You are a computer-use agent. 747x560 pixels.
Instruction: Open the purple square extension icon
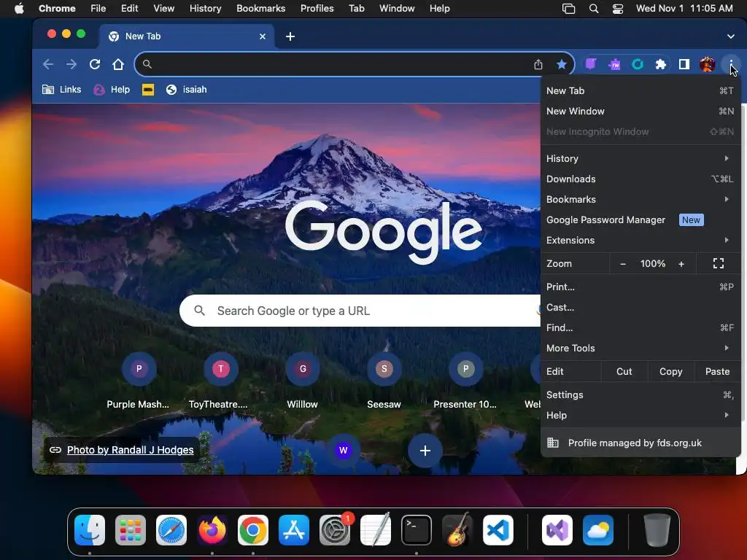coord(591,64)
